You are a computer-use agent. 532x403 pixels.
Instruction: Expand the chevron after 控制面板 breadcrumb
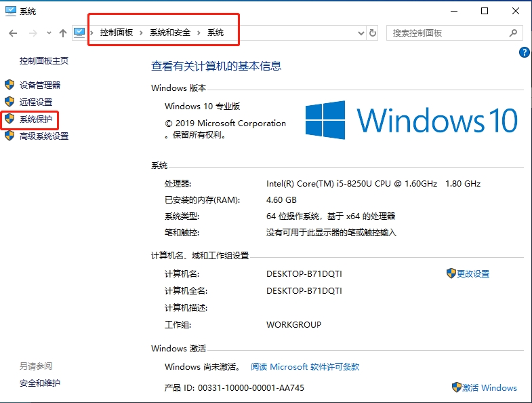(x=141, y=33)
